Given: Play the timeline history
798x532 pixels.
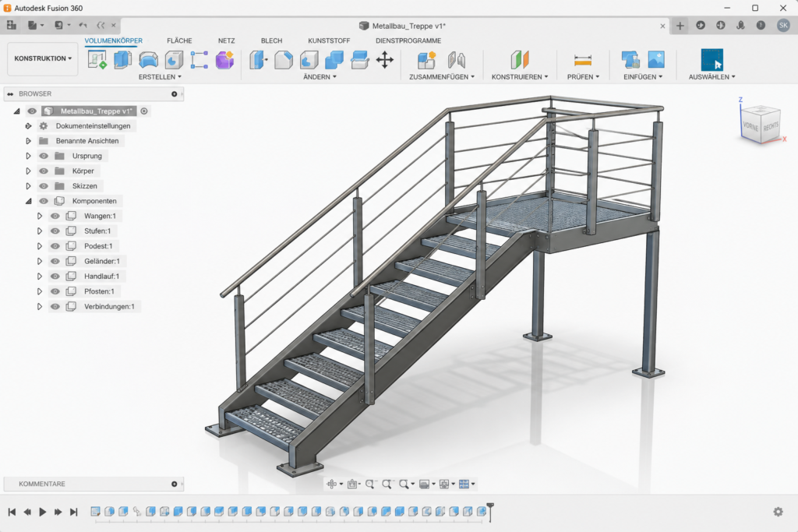Looking at the screenshot, I should [x=43, y=512].
